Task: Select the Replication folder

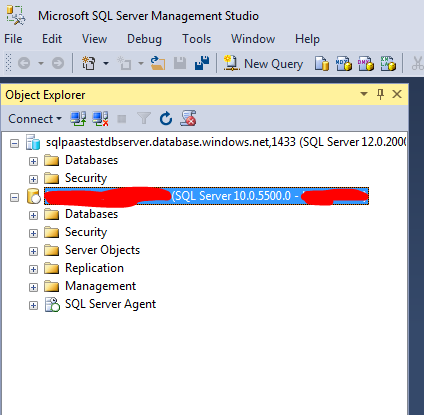Action: (94, 268)
